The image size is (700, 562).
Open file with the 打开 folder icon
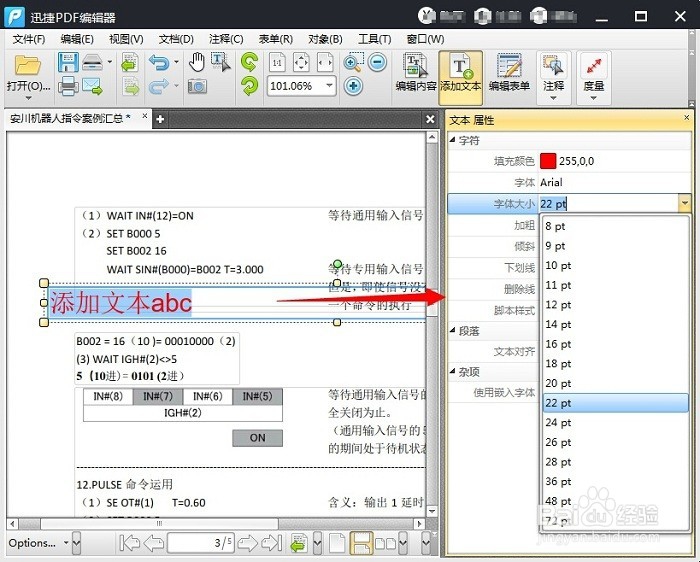pyautogui.click(x=28, y=66)
